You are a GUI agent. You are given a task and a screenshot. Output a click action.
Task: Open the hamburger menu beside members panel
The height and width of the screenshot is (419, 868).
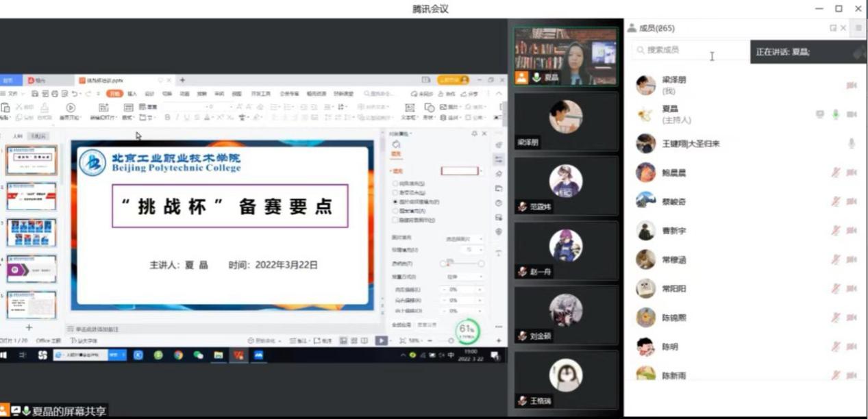tap(858, 28)
